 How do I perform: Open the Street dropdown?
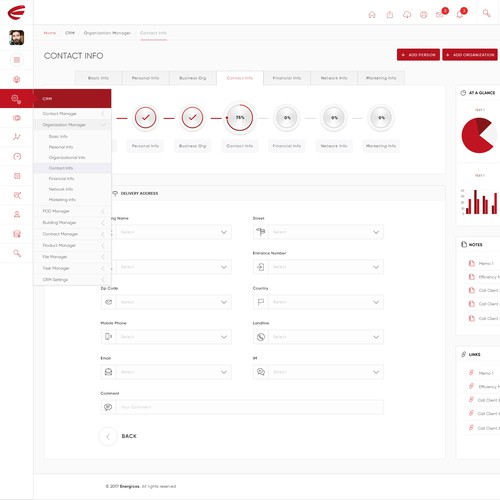pyautogui.click(x=318, y=232)
